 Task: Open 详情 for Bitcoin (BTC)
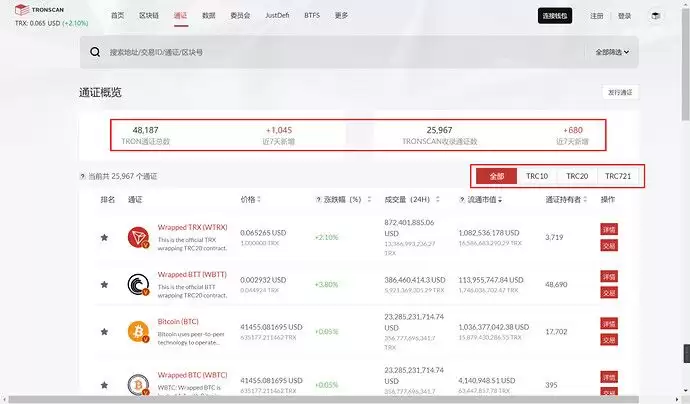[x=609, y=324]
